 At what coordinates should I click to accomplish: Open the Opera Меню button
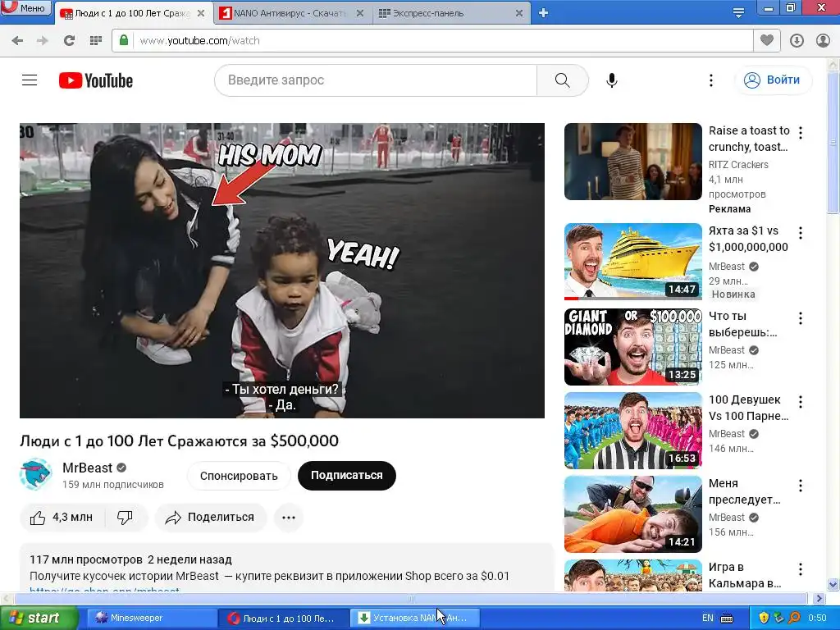[x=25, y=7]
